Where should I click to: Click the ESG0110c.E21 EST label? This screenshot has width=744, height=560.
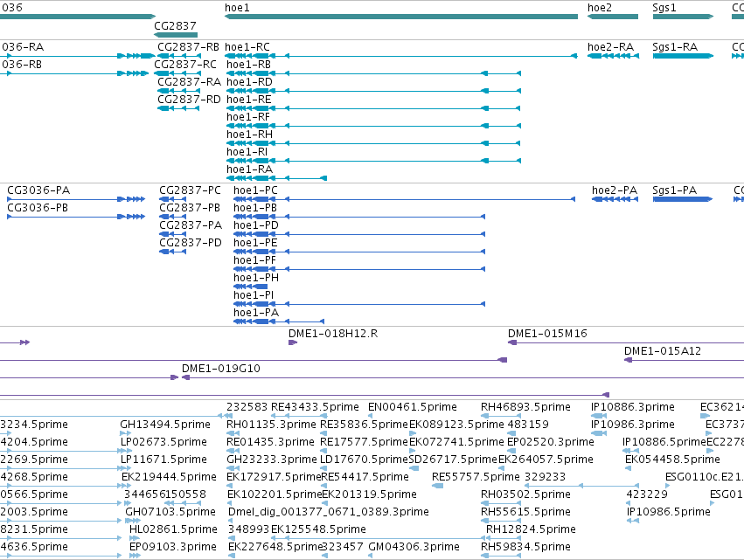pos(705,477)
